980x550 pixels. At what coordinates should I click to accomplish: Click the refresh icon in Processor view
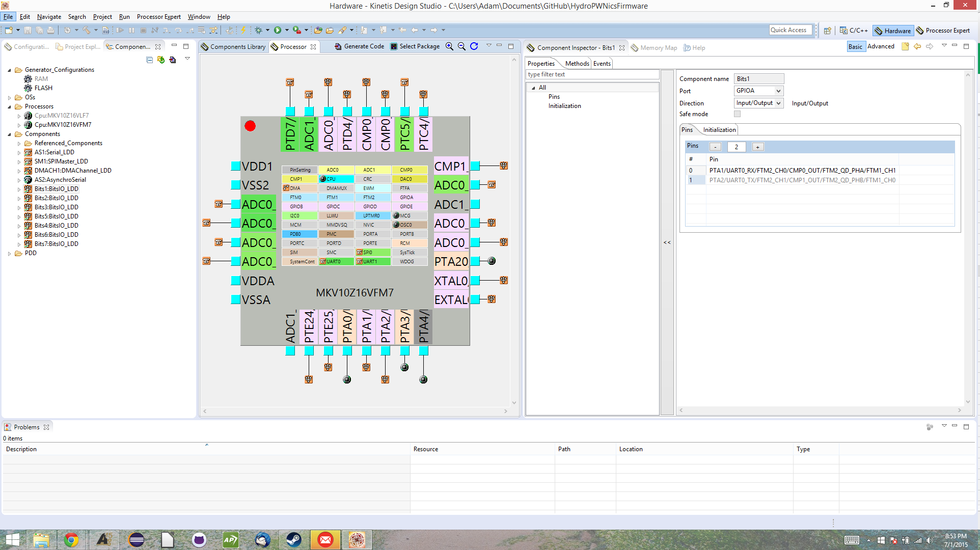tap(474, 46)
